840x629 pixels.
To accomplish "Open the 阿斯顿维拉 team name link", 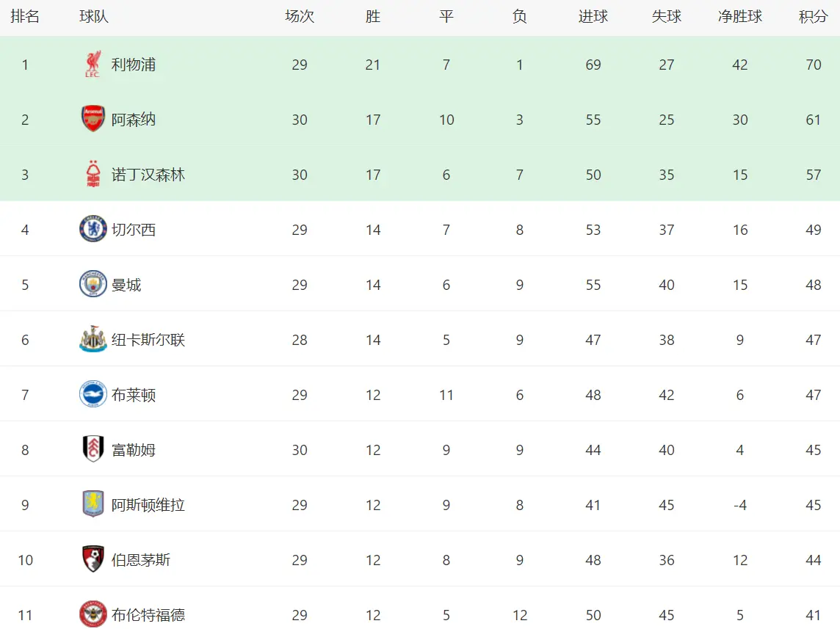I will pyautogui.click(x=148, y=505).
